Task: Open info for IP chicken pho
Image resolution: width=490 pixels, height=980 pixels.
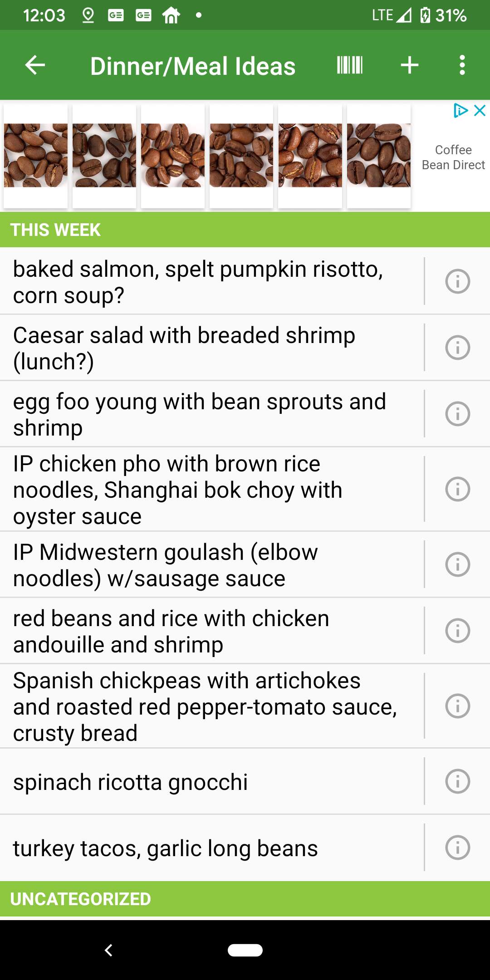Action: tap(457, 489)
